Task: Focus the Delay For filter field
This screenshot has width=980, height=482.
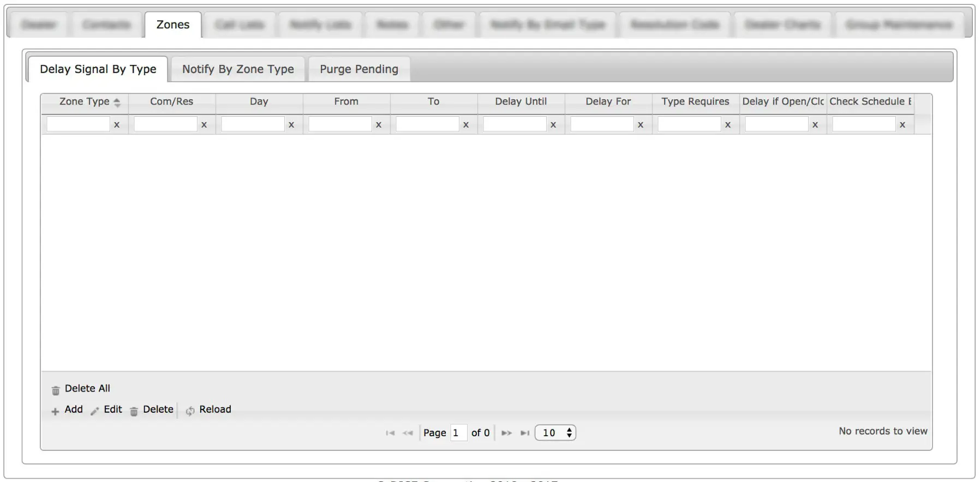Action: click(602, 124)
